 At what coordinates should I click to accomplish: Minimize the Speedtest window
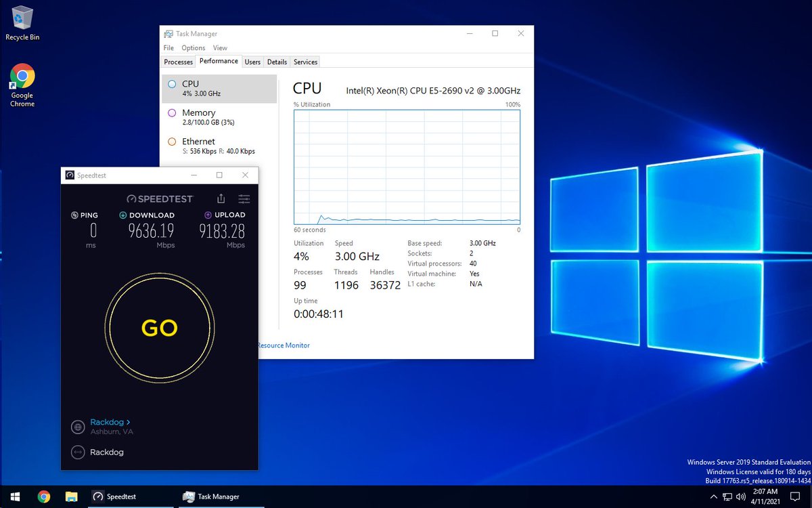tap(194, 175)
